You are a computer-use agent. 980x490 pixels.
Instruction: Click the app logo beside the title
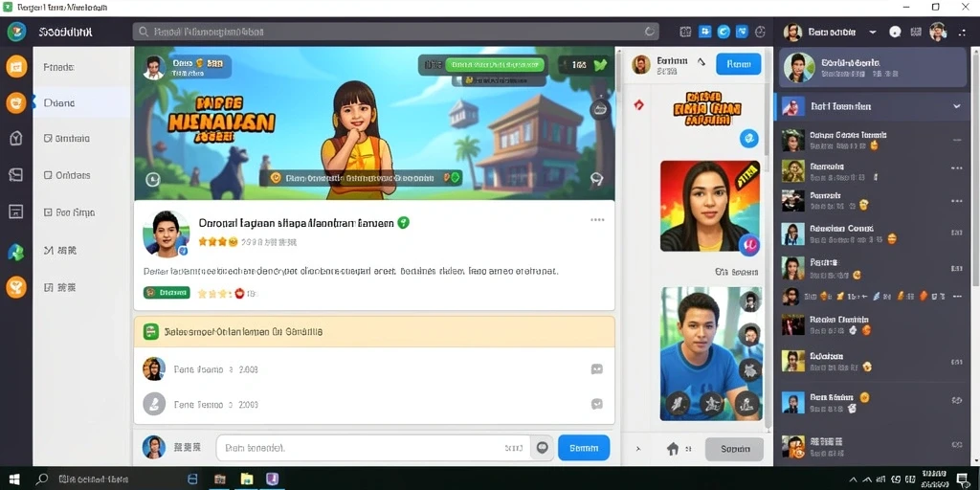(x=16, y=31)
